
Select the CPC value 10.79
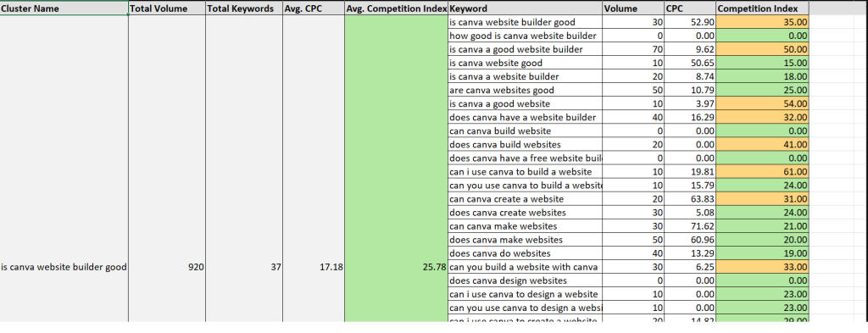pos(690,90)
